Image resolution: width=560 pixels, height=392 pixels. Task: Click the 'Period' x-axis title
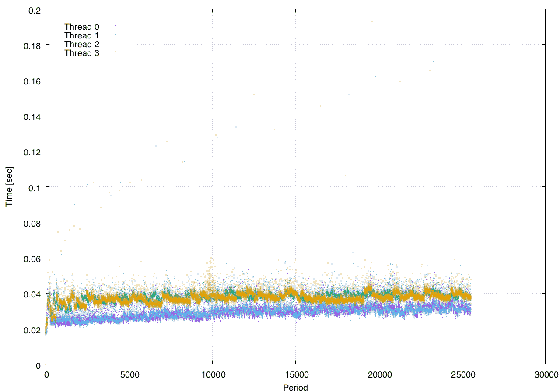pyautogui.click(x=295, y=387)
